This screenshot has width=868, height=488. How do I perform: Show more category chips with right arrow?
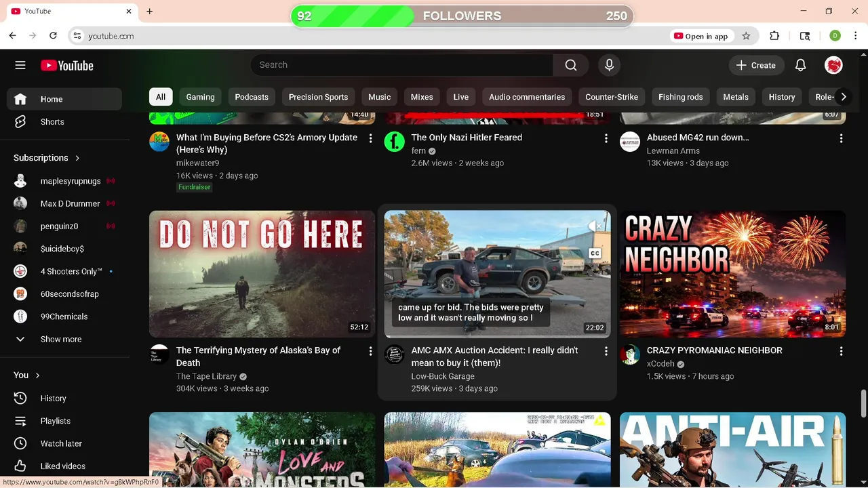(x=843, y=97)
